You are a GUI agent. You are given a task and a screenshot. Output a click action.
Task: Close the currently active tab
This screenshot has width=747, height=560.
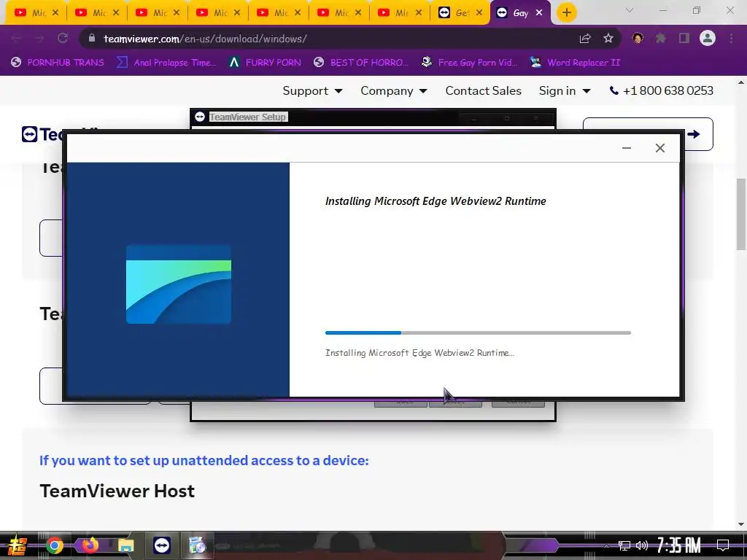pos(539,13)
